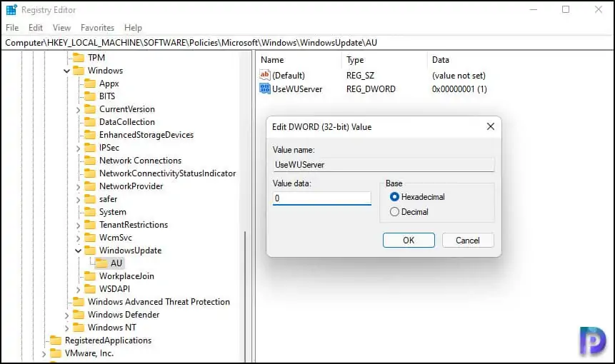The height and width of the screenshot is (364, 615).
Task: Expand the WcmSvc key
Action: (x=78, y=238)
